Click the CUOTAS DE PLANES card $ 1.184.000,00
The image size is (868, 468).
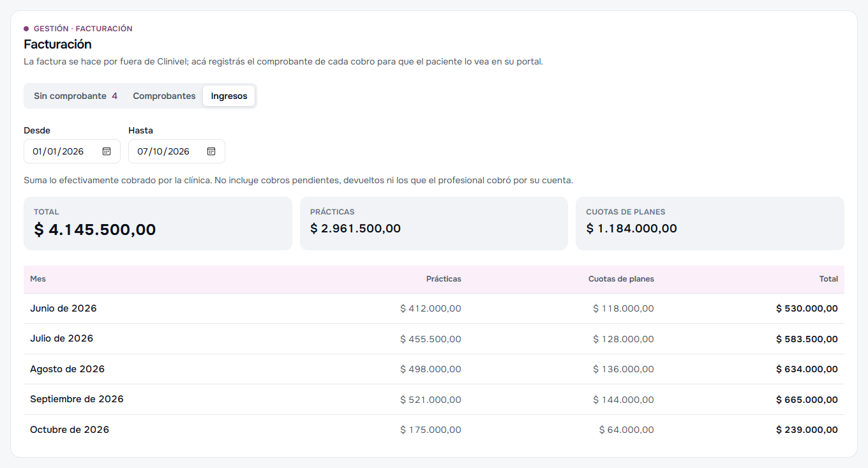[710, 223]
